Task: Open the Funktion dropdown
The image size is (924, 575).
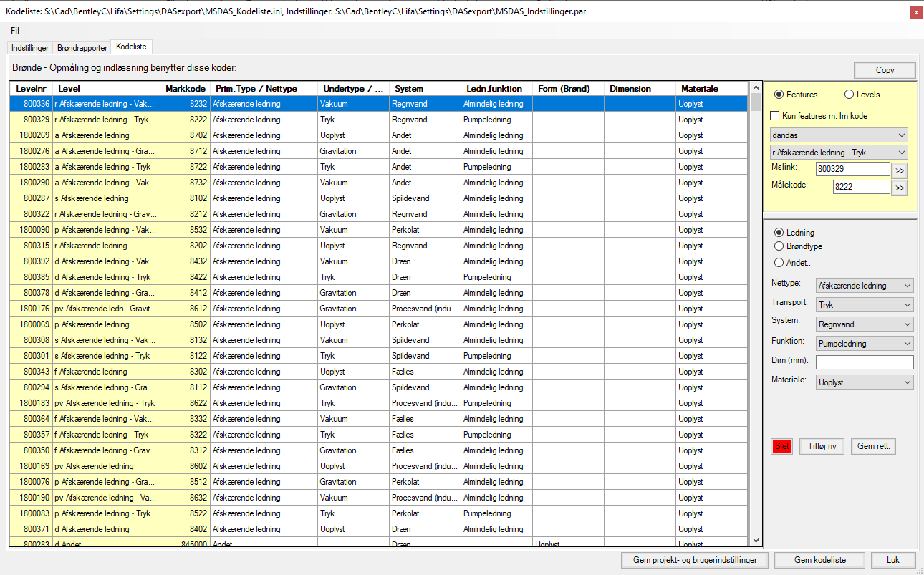Action: coord(865,343)
